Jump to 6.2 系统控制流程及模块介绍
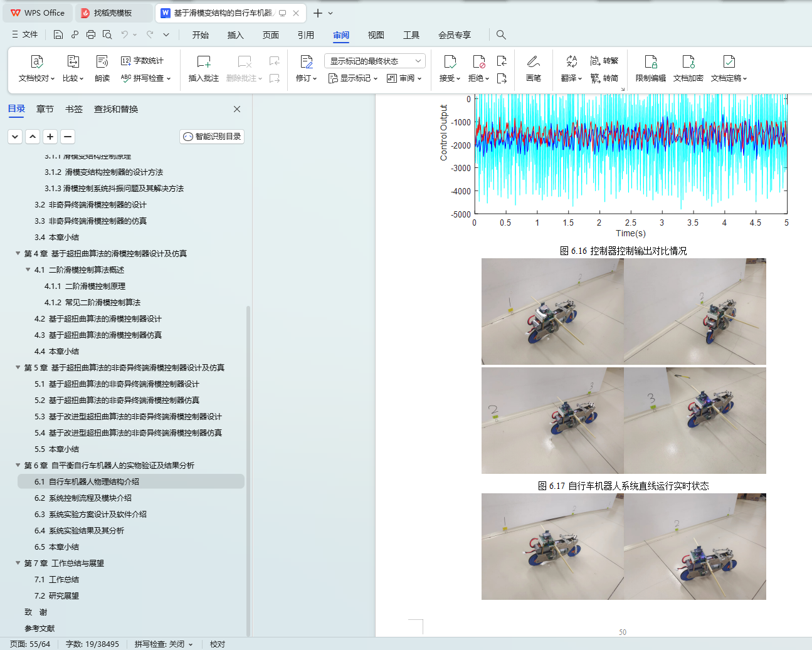The image size is (812, 650). 83,498
